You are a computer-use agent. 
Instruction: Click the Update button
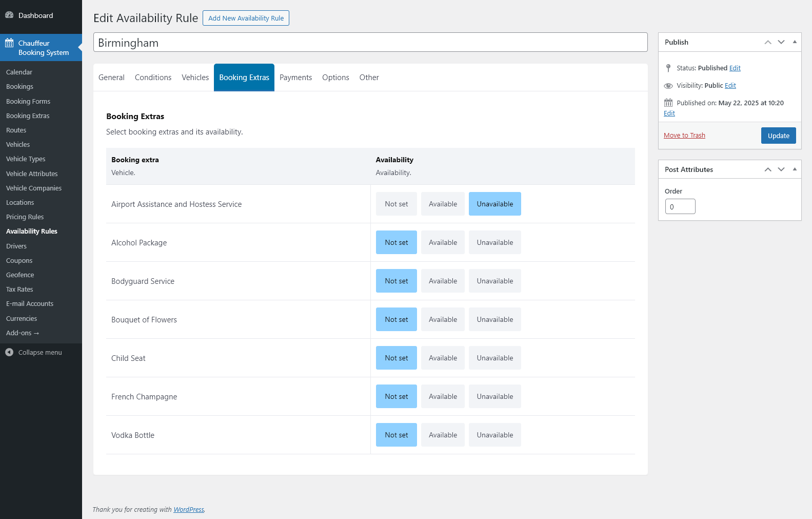point(778,136)
